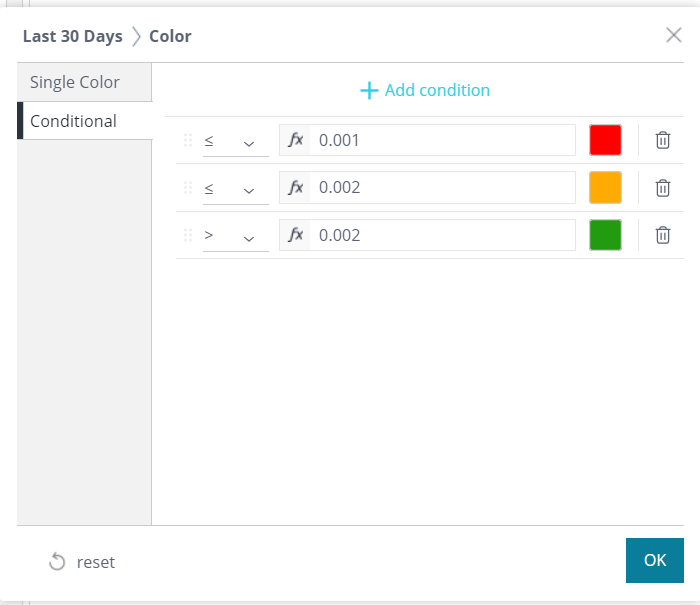Click the 0.002 value field in green row
The image size is (700, 605).
click(440, 235)
